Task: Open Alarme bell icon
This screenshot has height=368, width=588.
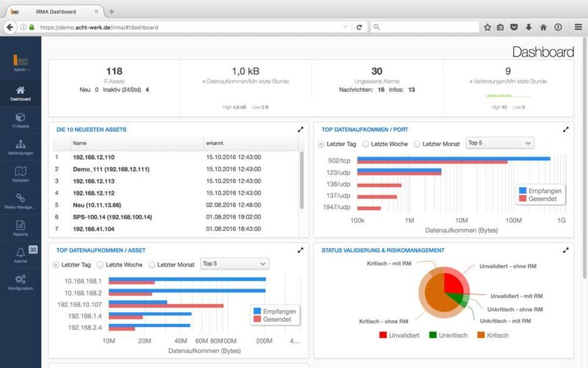Action: click(20, 255)
